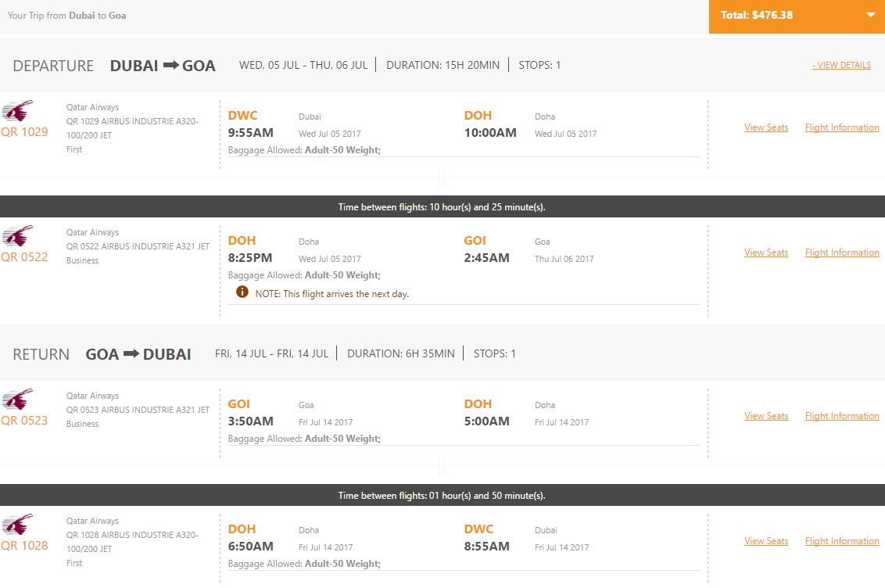Click the 01 hour 50 minutes layover bar
The width and height of the screenshot is (885, 588).
pos(442,495)
